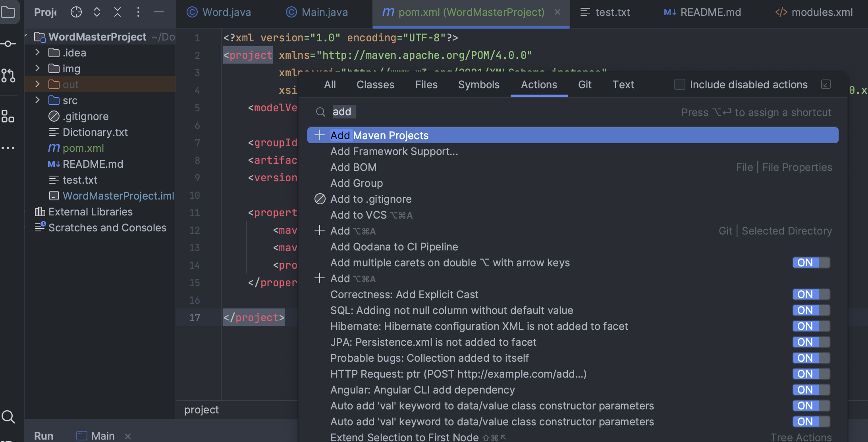Toggle the Add multiple carets switch off
This screenshot has height=442, width=868.
(x=811, y=263)
